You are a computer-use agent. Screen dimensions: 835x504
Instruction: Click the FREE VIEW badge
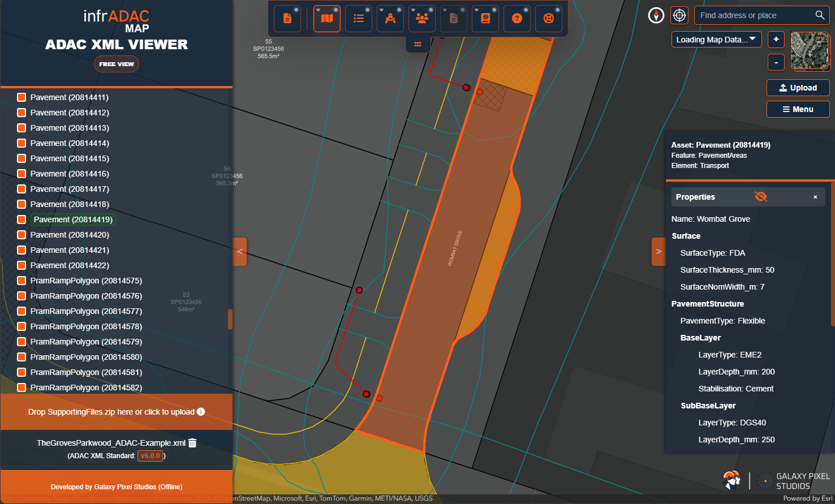(117, 64)
